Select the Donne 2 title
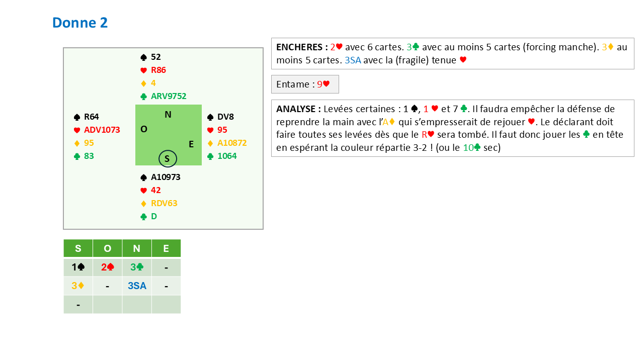Image resolution: width=644 pixels, height=362 pixels. tap(80, 23)
